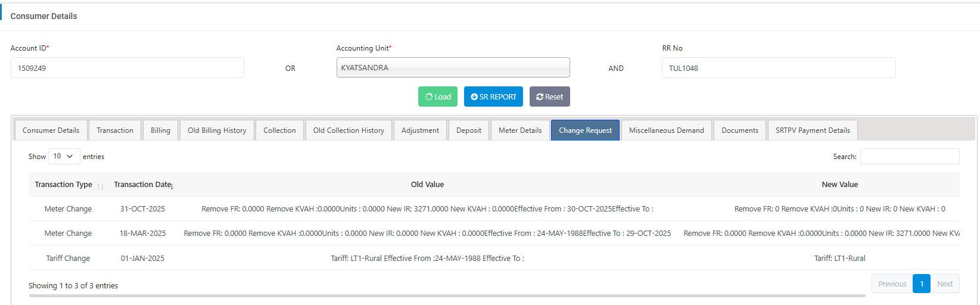Open the Collection tab
980x305 pixels.
(x=279, y=130)
